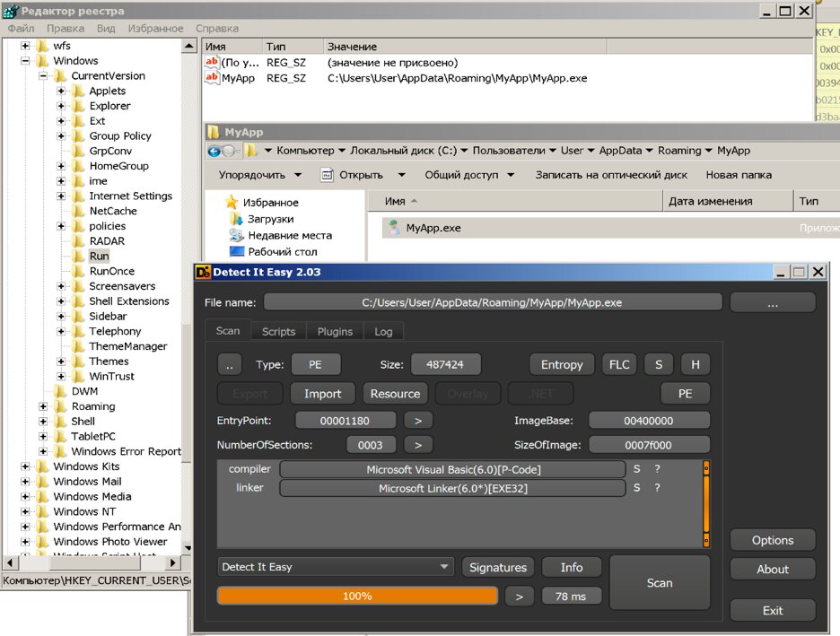
Task: Click the MyApp.exe file icon in Explorer
Action: (393, 228)
